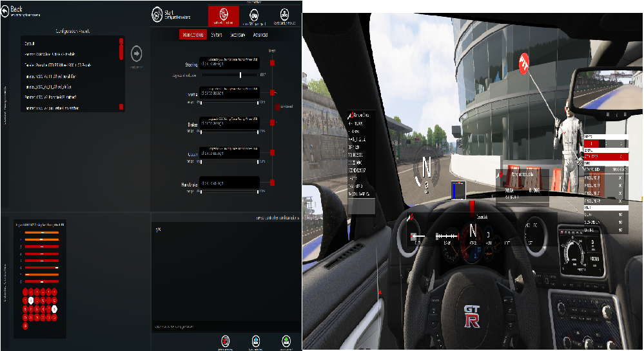Click the delete saved configuration icon
This screenshot has height=351, width=644.
tap(225, 341)
